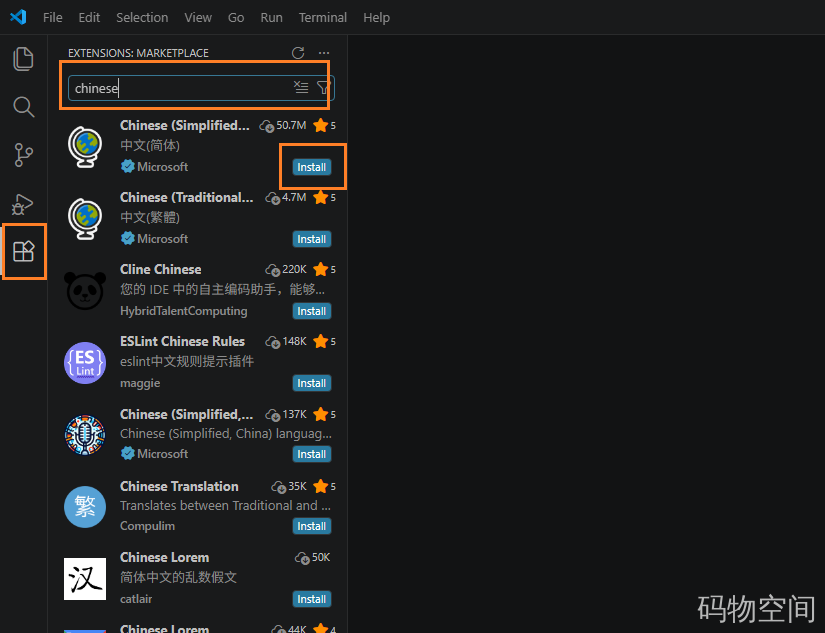Open the marketplace Views and More Actions menu
Image resolution: width=825 pixels, height=633 pixels.
click(x=324, y=53)
